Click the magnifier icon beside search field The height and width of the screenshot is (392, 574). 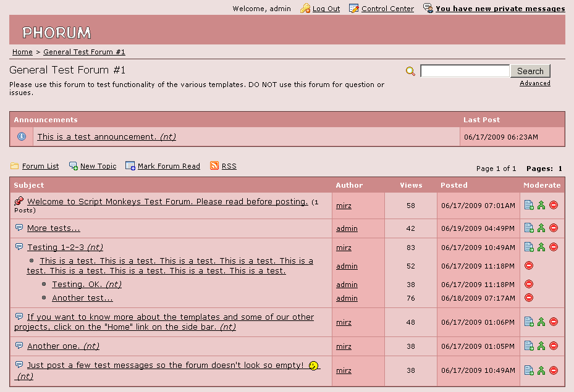[x=410, y=71]
